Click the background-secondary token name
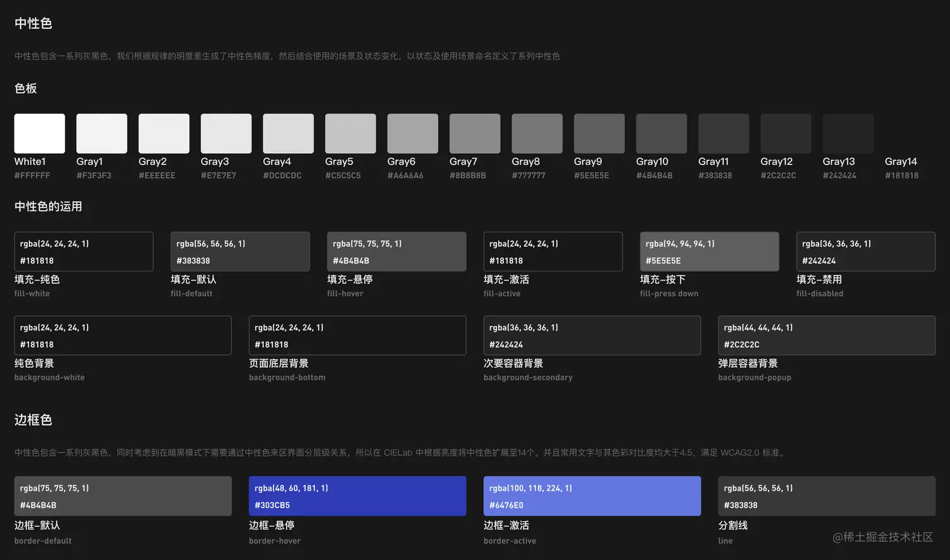Viewport: 950px width, 560px height. (x=528, y=378)
